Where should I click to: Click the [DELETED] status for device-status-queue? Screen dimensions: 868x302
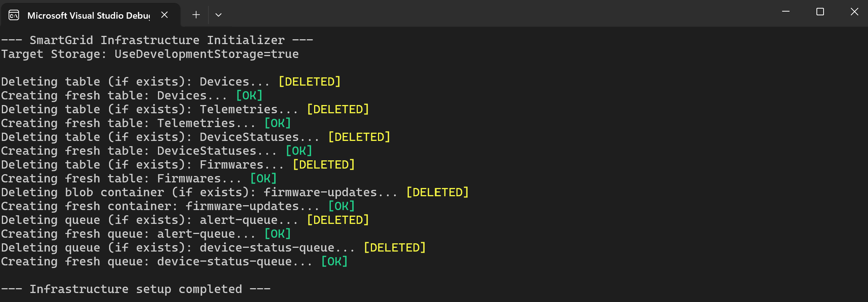(395, 247)
